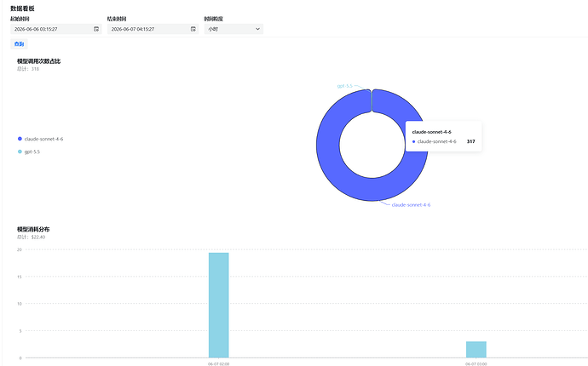This screenshot has width=588, height=366.
Task: Open the end time calendar picker icon
Action: coord(193,29)
